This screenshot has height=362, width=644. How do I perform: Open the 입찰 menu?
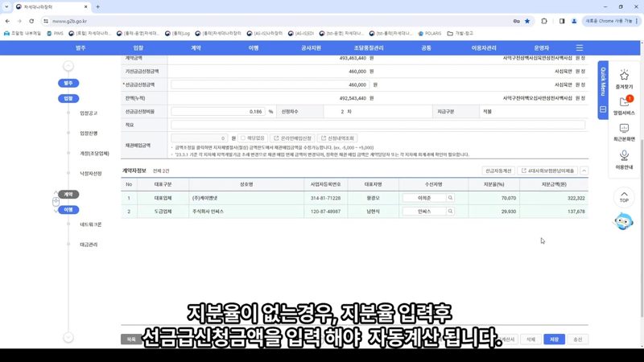138,48
